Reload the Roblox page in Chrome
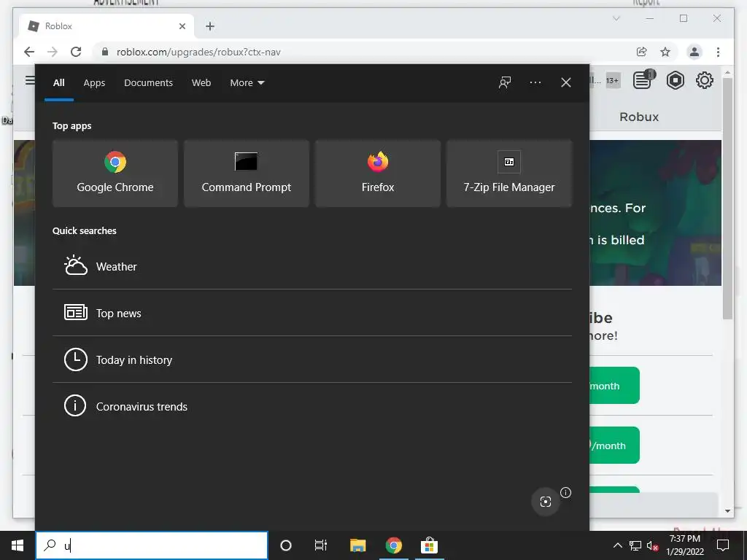Screen dimensions: 747x560 click(76, 52)
